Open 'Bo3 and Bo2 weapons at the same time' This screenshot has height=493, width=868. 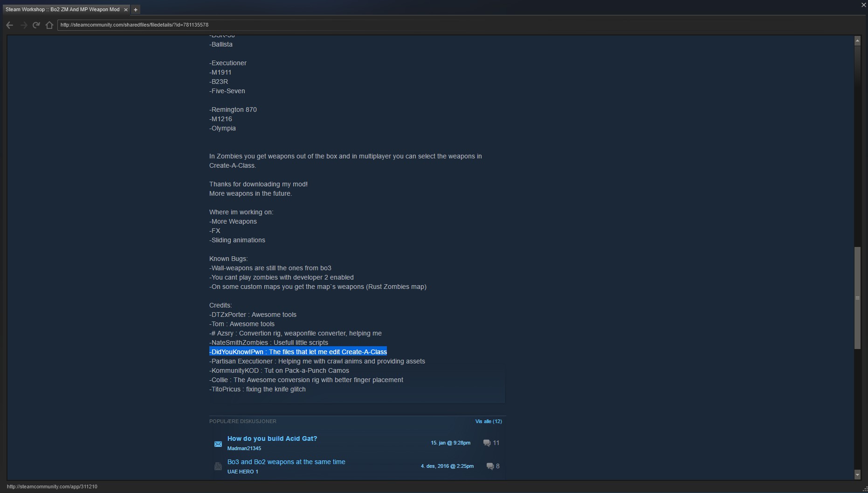286,462
